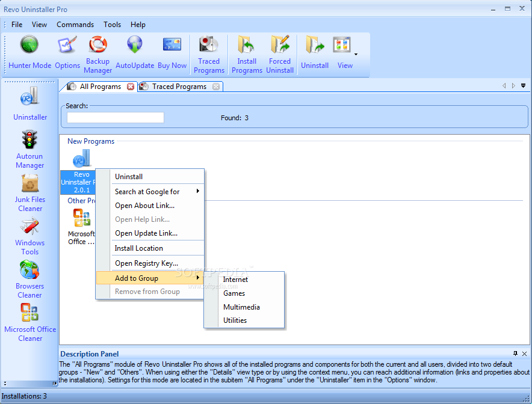Close the All Programs tab
532x404 pixels.
(x=130, y=87)
